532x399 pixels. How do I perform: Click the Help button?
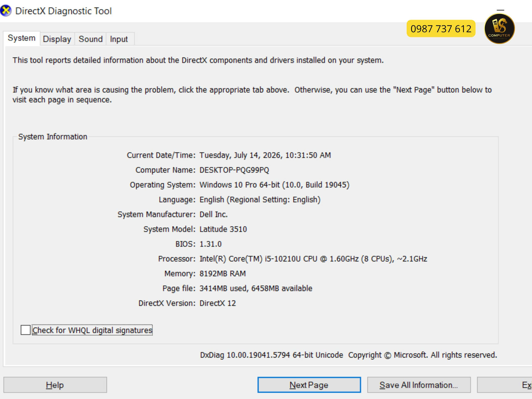pos(55,385)
